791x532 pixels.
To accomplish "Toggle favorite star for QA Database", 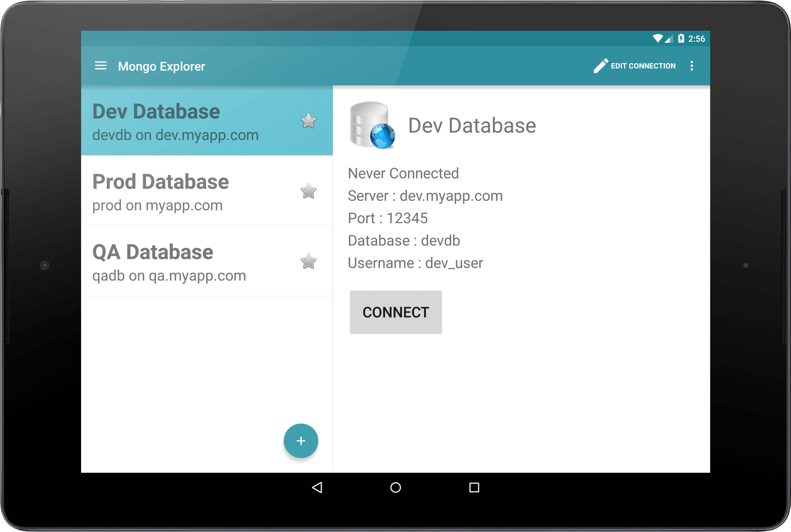I will tap(308, 262).
